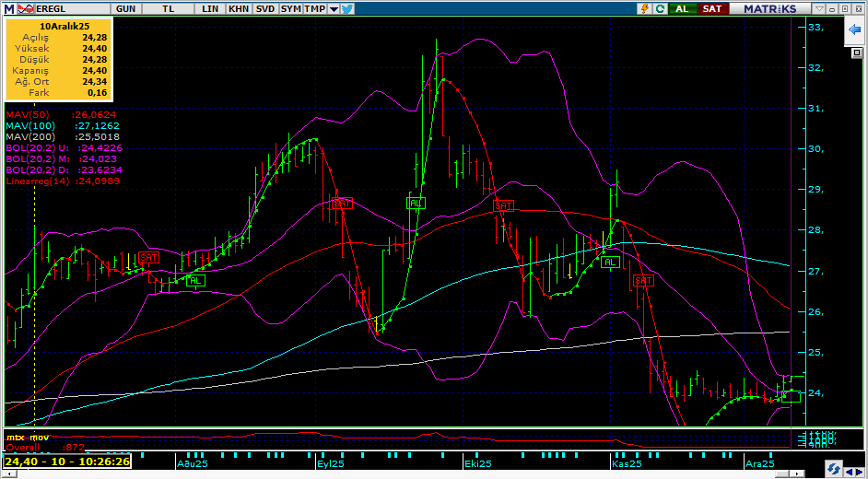Click the sync icon at bottom right
The image size is (868, 479).
pos(831,467)
